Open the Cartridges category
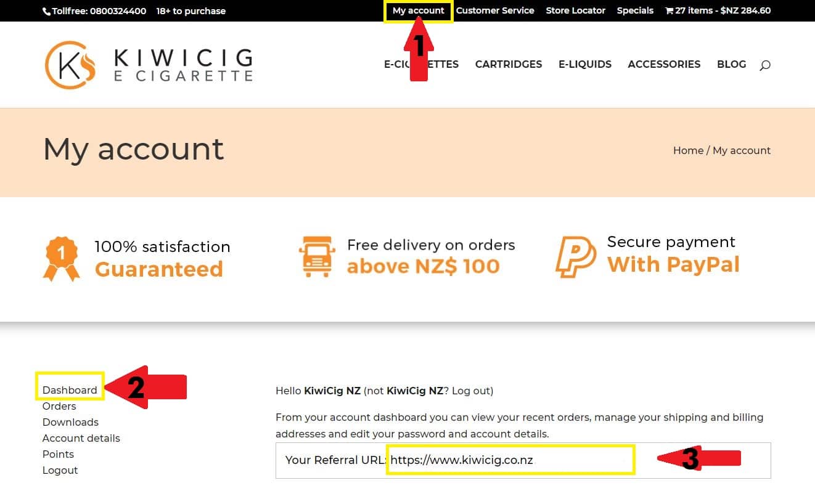Screen dimensions: 815x504 coord(509,64)
